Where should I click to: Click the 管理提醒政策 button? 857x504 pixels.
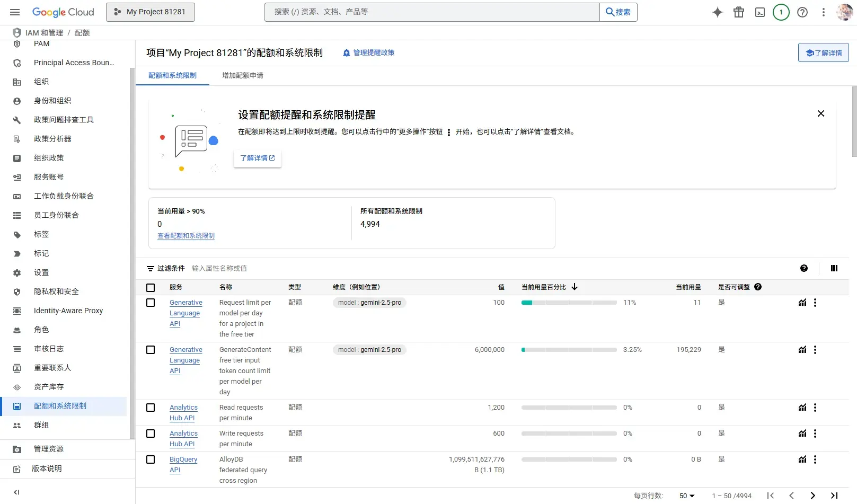tap(368, 52)
